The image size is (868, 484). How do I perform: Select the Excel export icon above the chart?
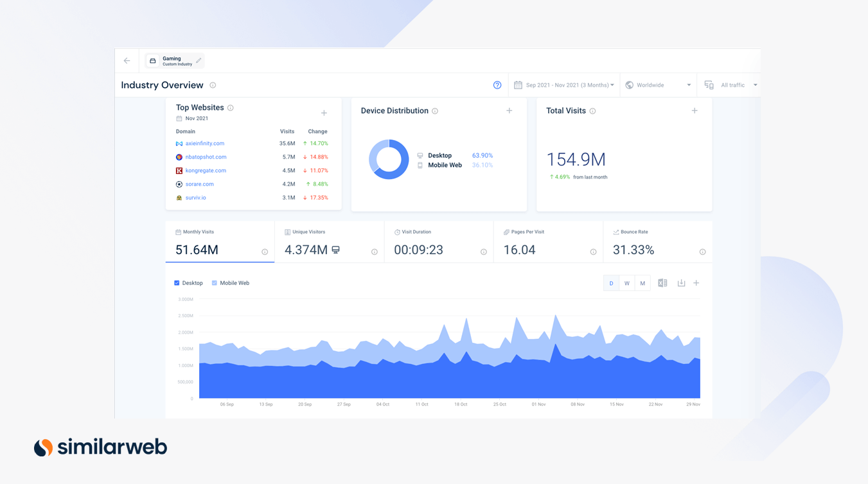(662, 282)
